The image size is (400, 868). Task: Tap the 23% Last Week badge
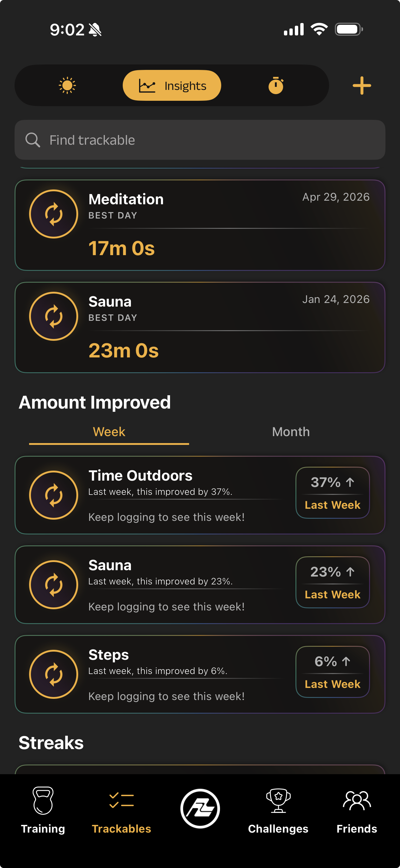(x=332, y=582)
